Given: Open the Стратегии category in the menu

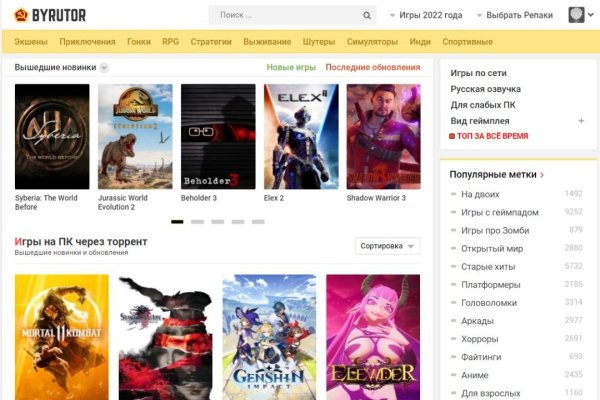Looking at the screenshot, I should click(x=211, y=42).
